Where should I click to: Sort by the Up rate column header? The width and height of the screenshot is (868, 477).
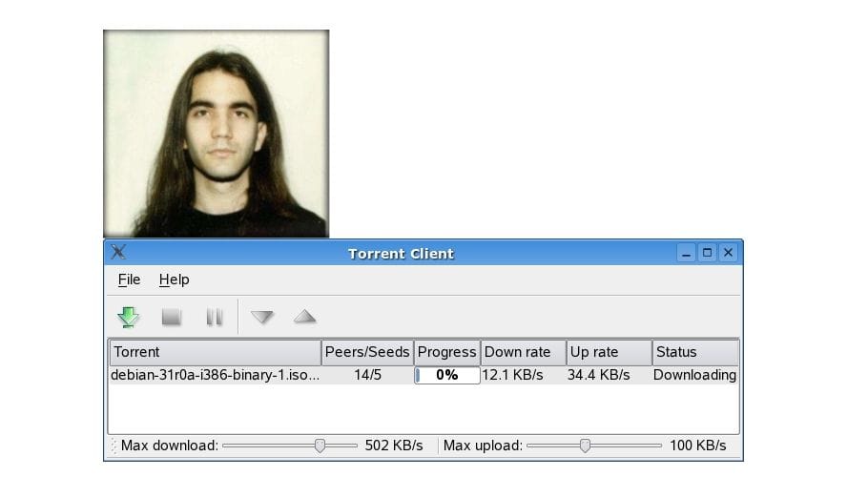609,352
